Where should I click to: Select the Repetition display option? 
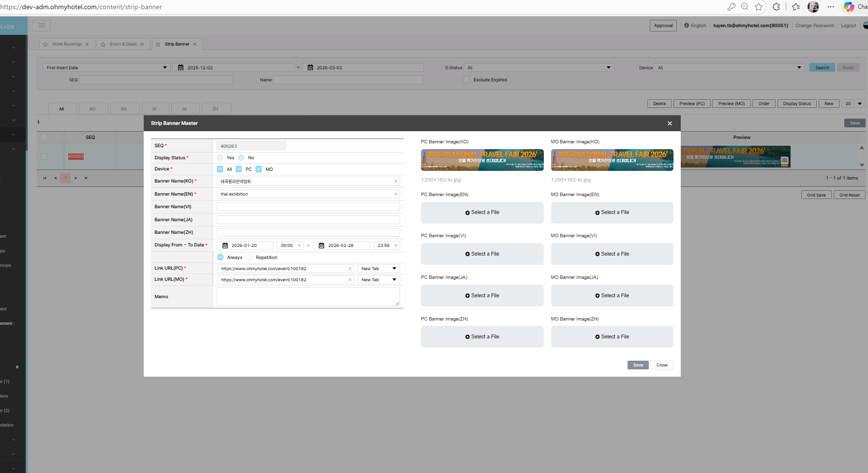pos(249,258)
